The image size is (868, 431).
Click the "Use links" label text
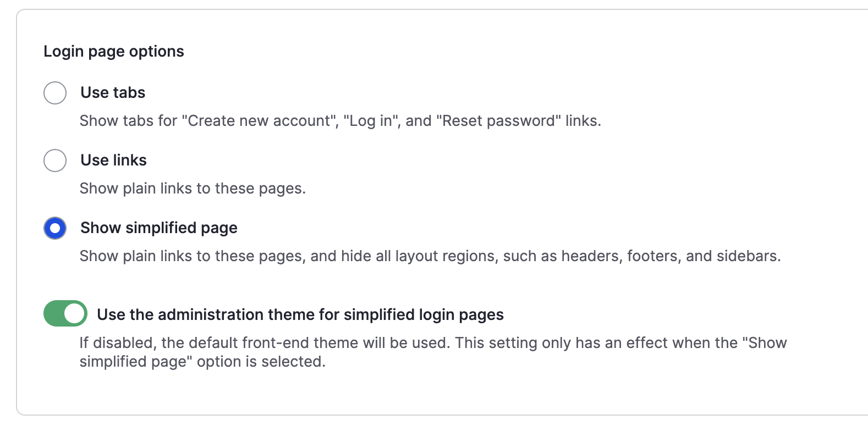[113, 160]
